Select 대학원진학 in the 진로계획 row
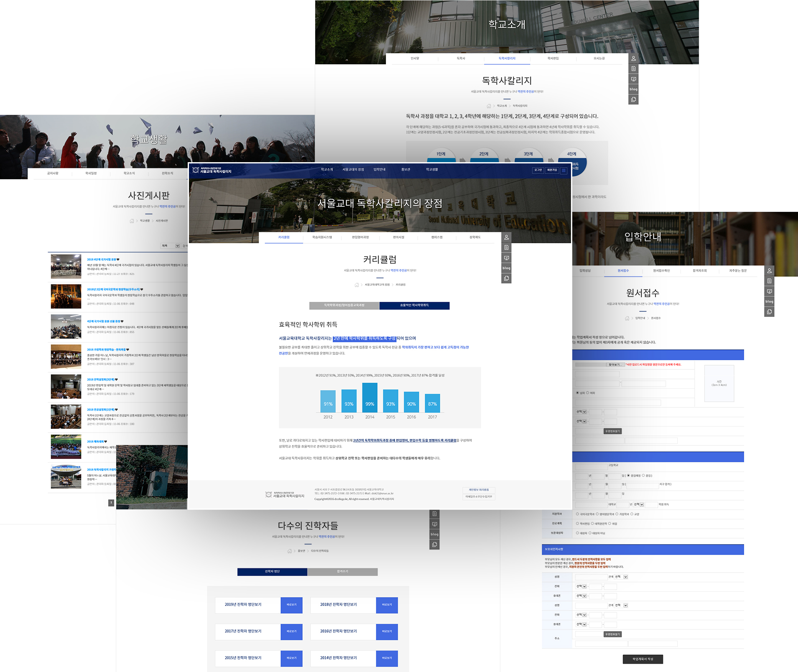Screen dimensions: 798x672 pos(592,524)
